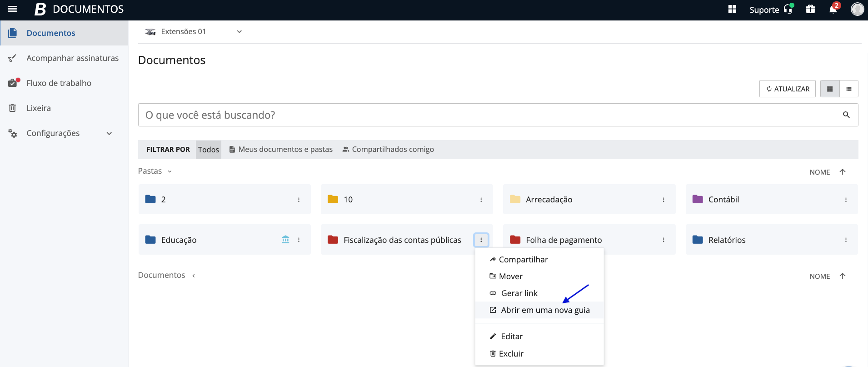
Task: Open the notifications bell
Action: click(x=833, y=9)
